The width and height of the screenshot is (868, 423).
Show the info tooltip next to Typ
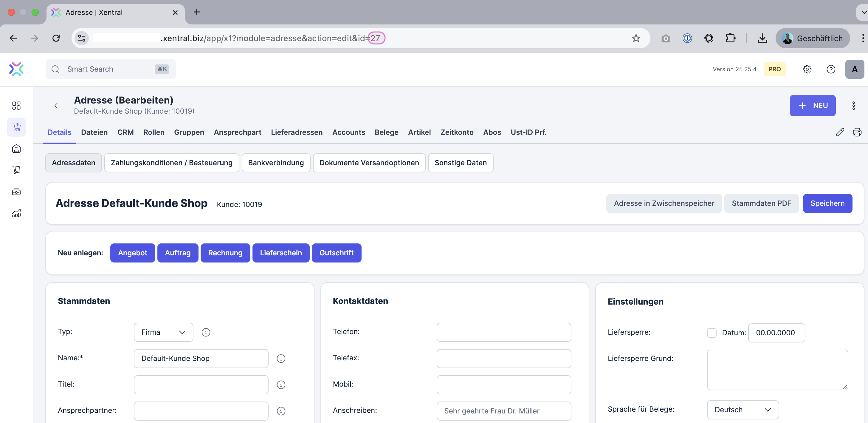click(206, 332)
